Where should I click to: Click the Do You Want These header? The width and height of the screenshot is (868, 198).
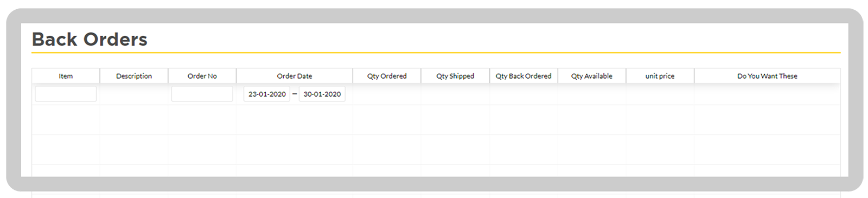[767, 76]
